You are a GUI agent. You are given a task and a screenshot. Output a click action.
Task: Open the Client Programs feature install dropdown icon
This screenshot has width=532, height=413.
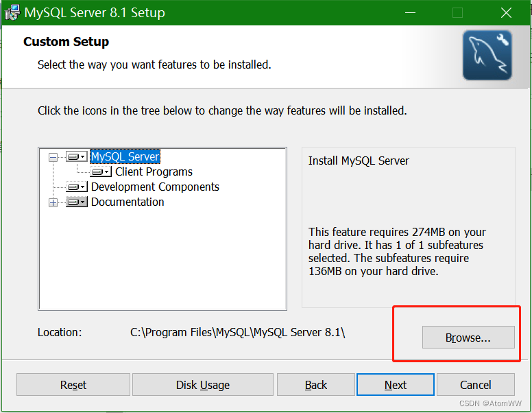(x=101, y=172)
